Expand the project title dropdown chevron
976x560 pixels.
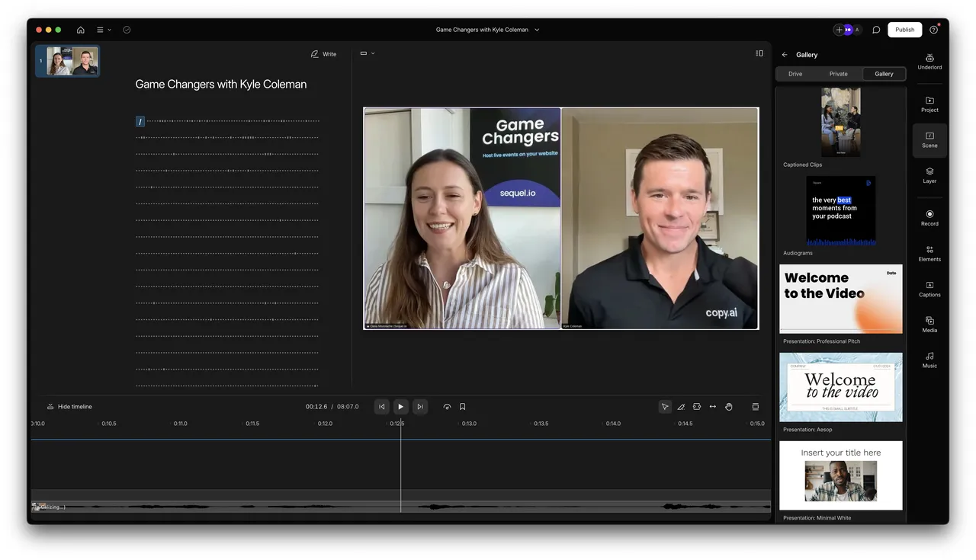click(537, 30)
